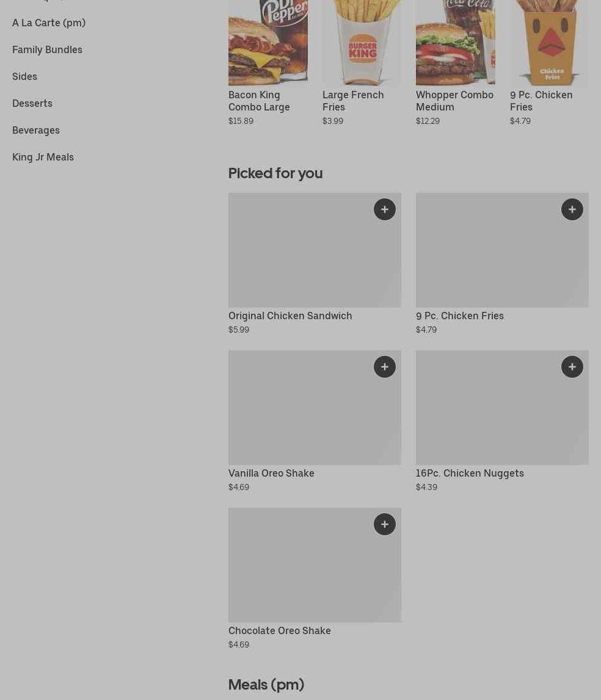
Task: Add Chocolate Oreo Shake with plus button
Action: [x=384, y=524]
